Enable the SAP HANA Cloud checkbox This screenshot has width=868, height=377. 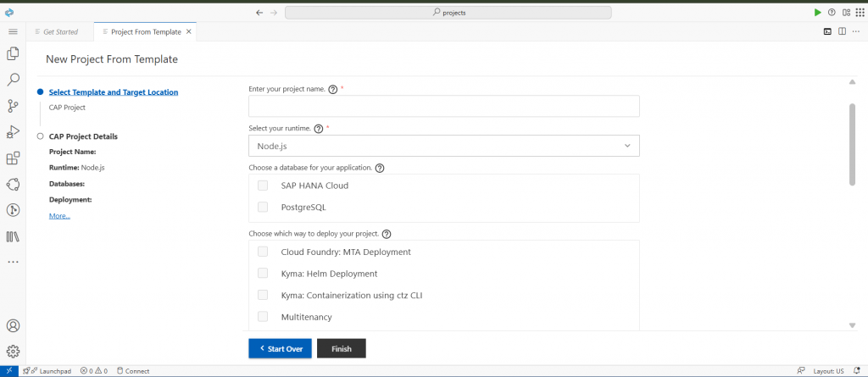(x=263, y=186)
